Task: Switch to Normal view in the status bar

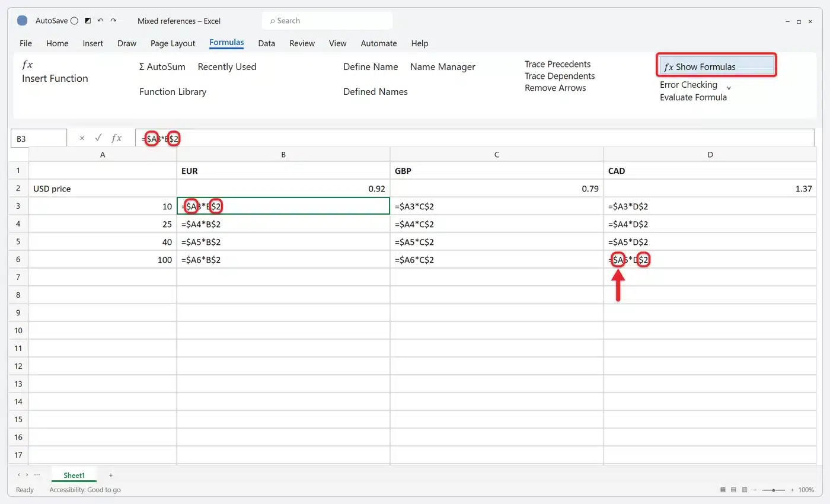Action: (723, 490)
